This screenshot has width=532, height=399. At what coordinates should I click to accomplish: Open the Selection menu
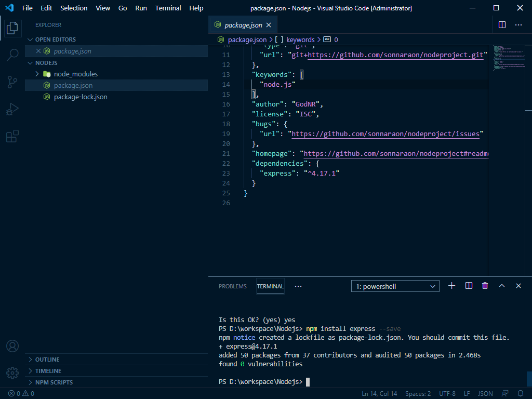tap(74, 8)
